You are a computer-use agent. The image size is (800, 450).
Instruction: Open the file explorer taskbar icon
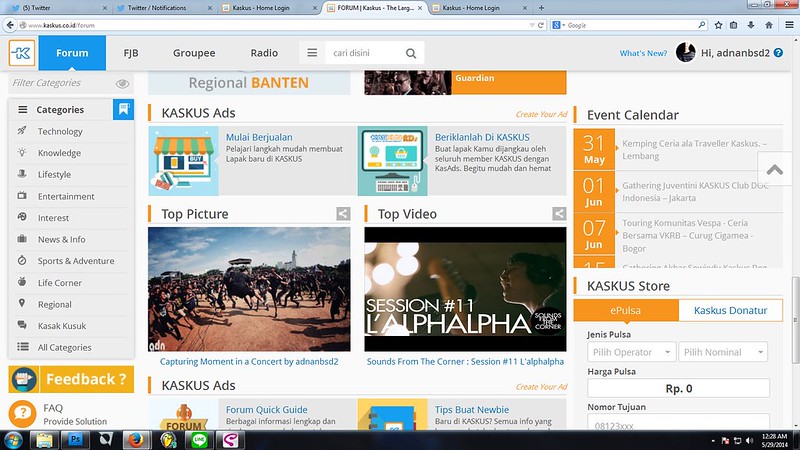tap(44, 440)
